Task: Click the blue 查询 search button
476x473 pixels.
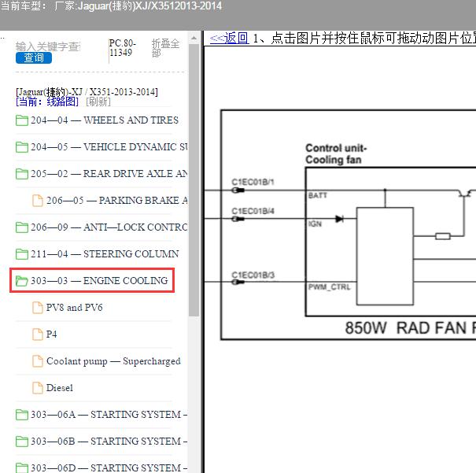Action: coord(34,57)
